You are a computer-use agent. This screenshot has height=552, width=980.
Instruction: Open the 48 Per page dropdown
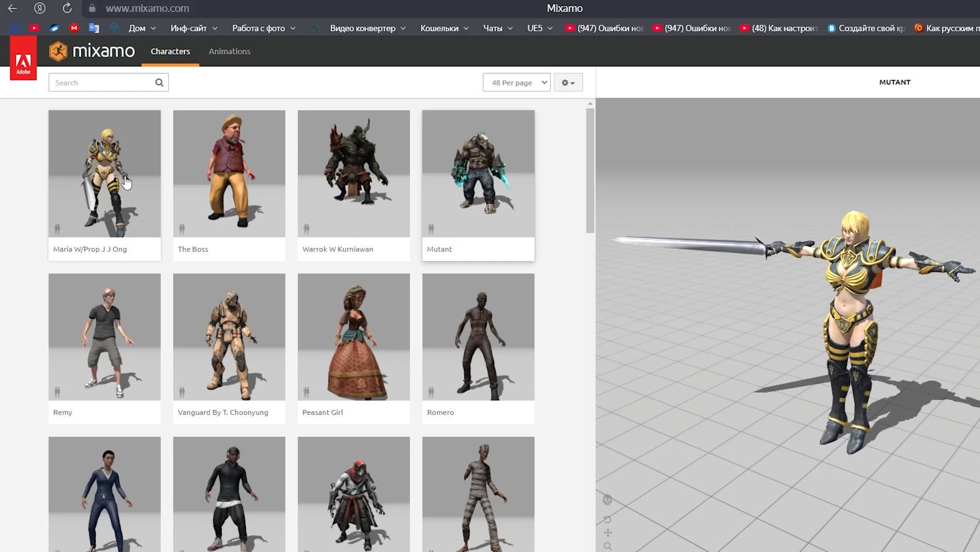(x=516, y=82)
